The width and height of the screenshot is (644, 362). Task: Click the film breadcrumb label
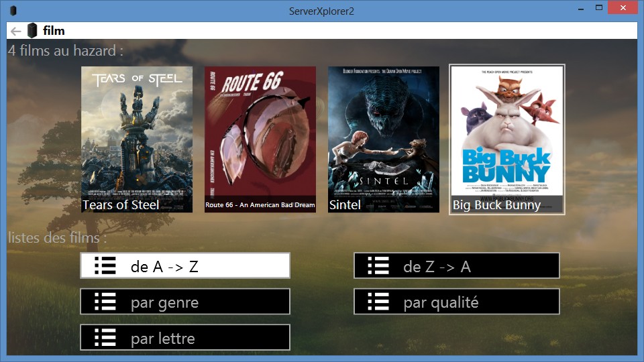[x=54, y=31]
